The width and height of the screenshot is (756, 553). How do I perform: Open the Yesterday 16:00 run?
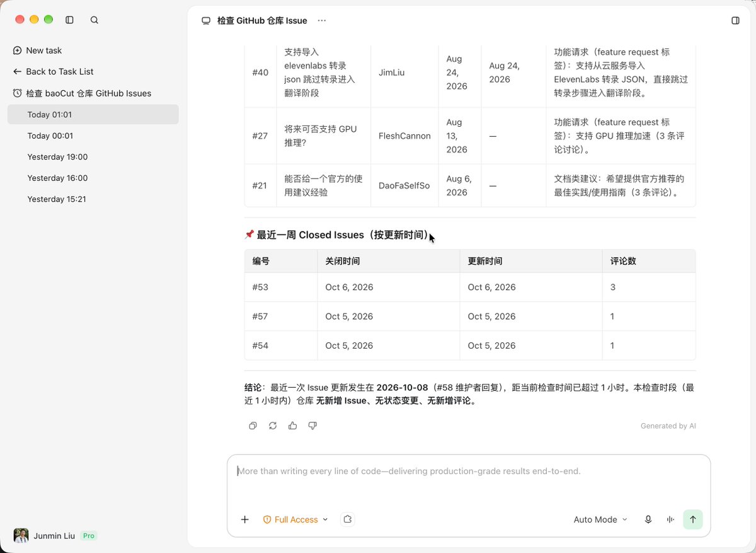click(x=93, y=178)
